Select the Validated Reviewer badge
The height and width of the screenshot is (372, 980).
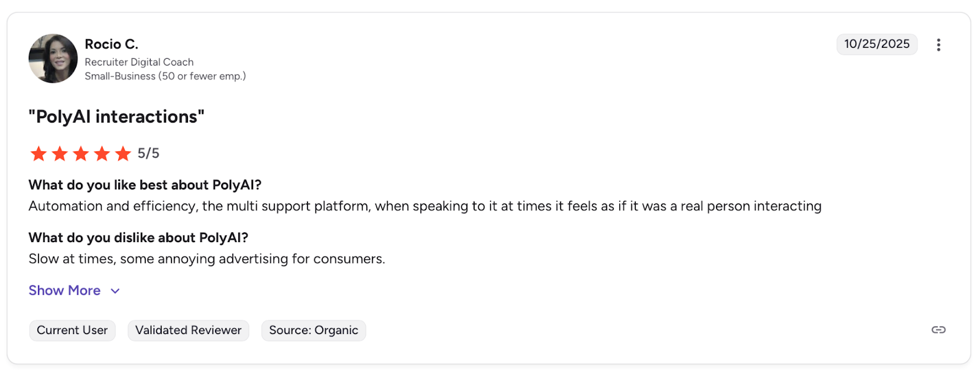tap(188, 330)
